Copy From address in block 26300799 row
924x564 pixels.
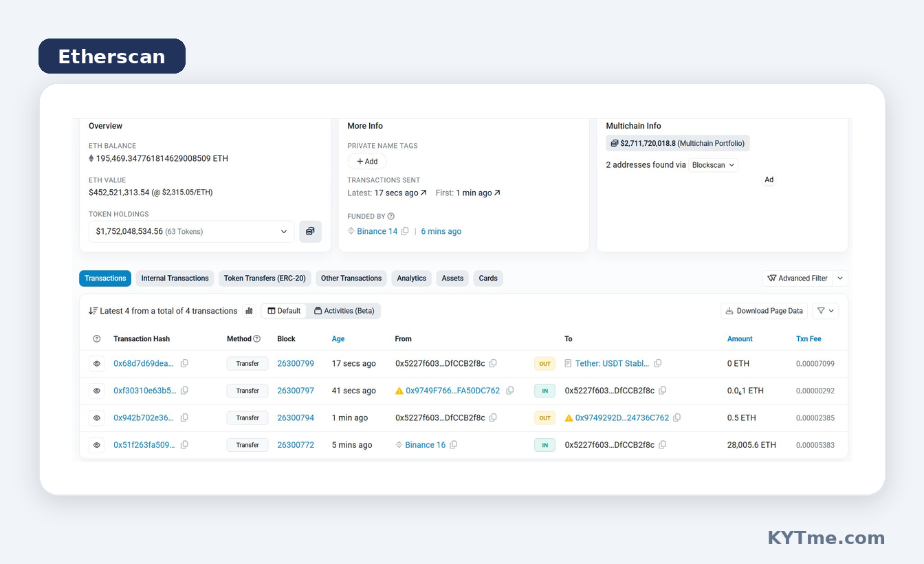pos(493,363)
